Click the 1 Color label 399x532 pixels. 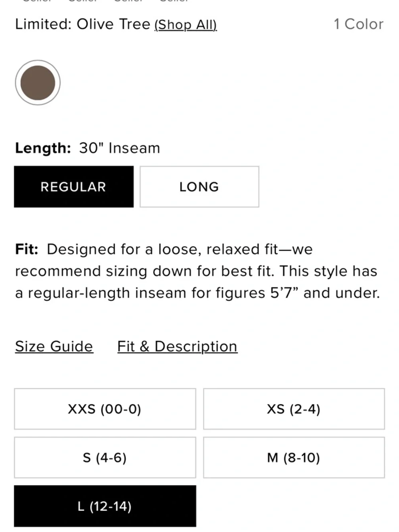point(358,24)
